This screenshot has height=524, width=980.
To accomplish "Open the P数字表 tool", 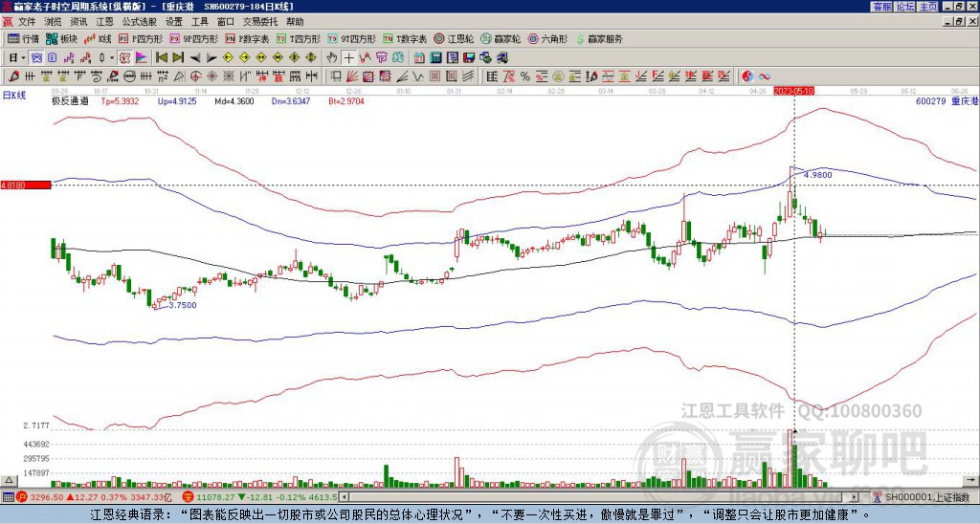I will pos(248,38).
